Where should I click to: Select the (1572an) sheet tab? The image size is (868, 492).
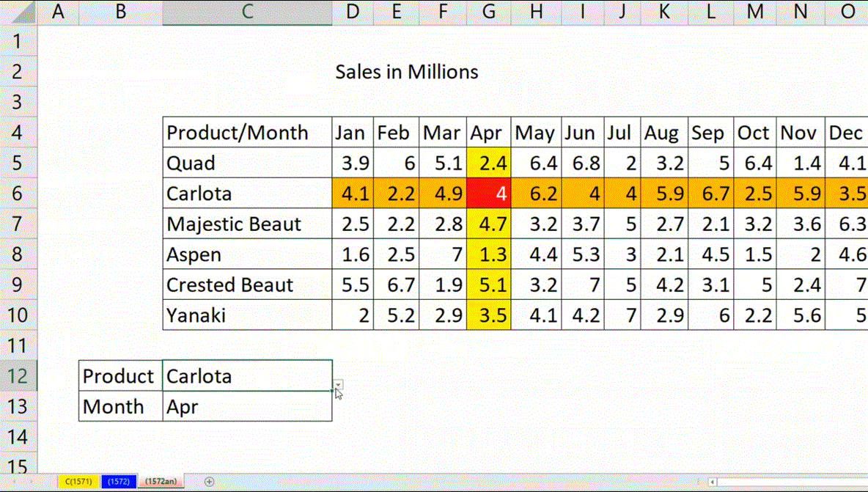point(161,482)
